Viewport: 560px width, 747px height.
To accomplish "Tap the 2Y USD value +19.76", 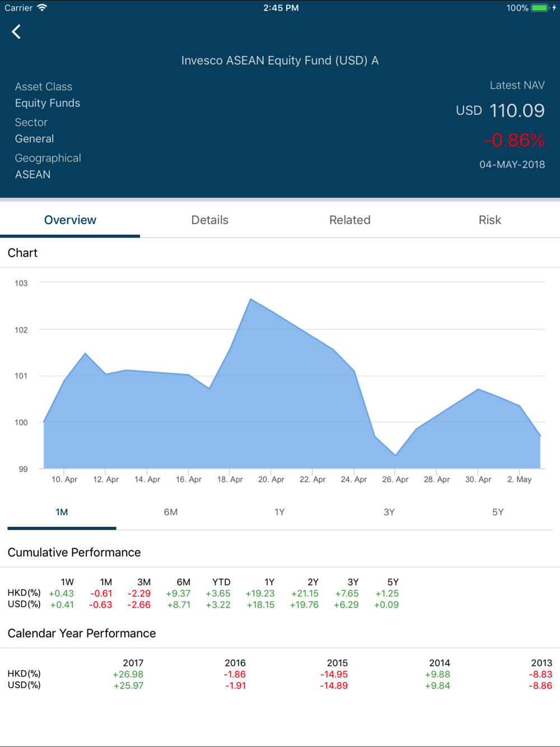I will click(x=304, y=605).
